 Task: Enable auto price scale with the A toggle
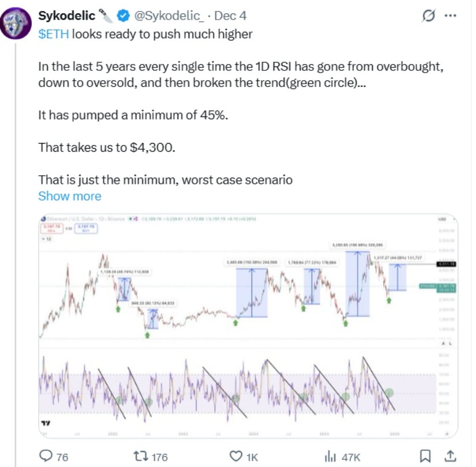(443, 343)
